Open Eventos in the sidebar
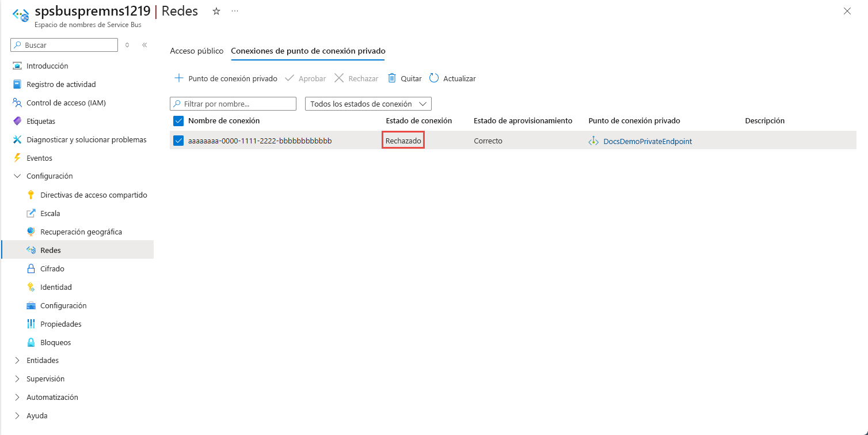 [x=39, y=158]
